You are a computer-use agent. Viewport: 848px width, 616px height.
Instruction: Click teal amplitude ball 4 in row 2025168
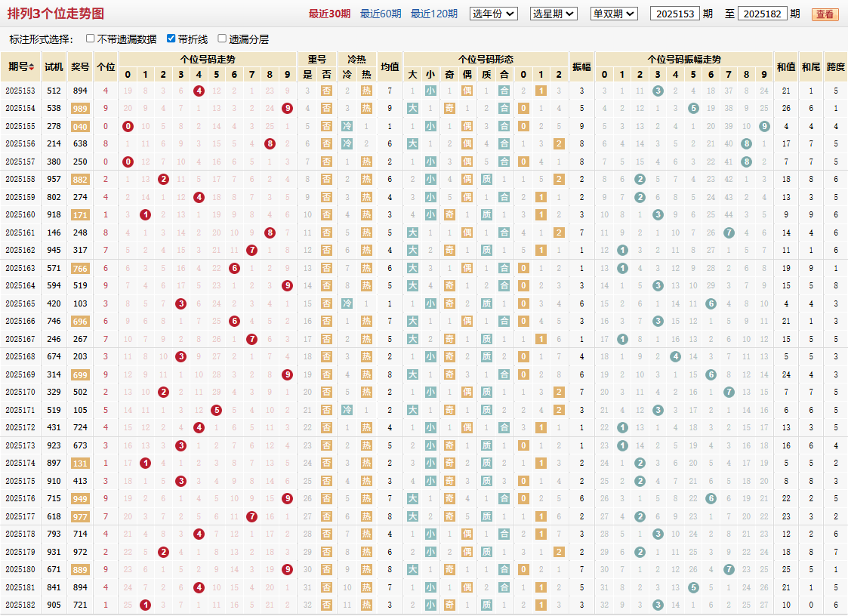[676, 357]
